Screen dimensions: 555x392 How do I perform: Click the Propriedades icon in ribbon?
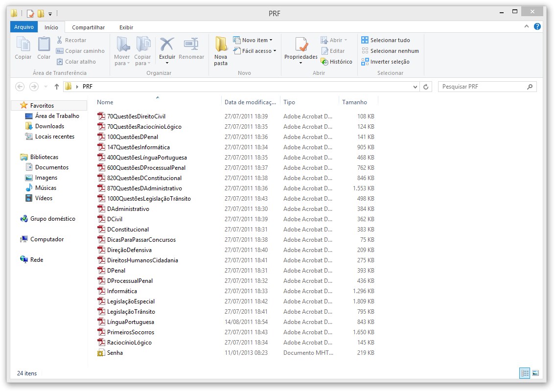coord(301,45)
